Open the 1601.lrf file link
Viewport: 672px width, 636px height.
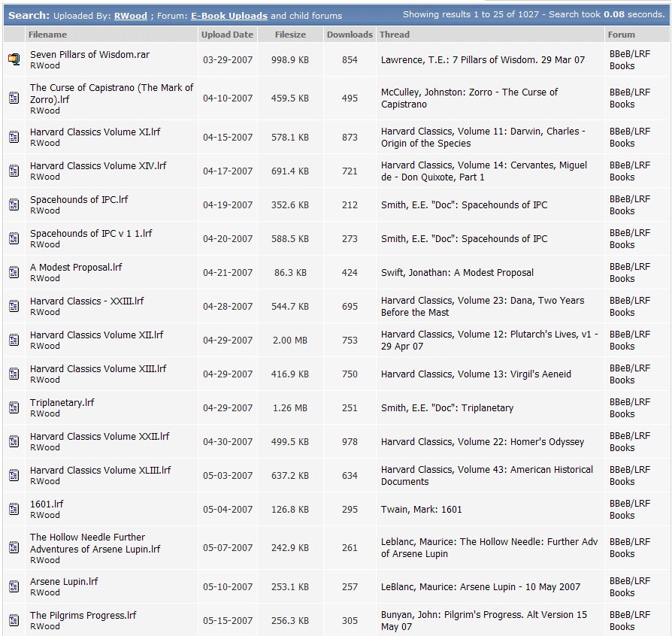click(47, 504)
